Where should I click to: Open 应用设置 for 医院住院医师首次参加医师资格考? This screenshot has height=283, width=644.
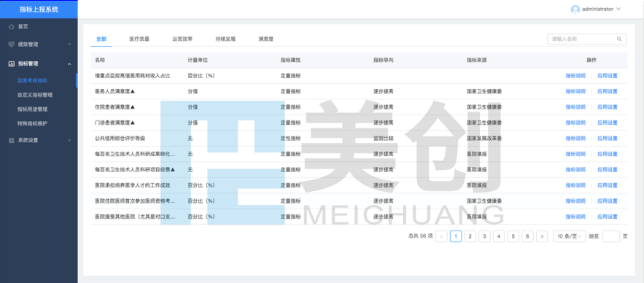608,201
